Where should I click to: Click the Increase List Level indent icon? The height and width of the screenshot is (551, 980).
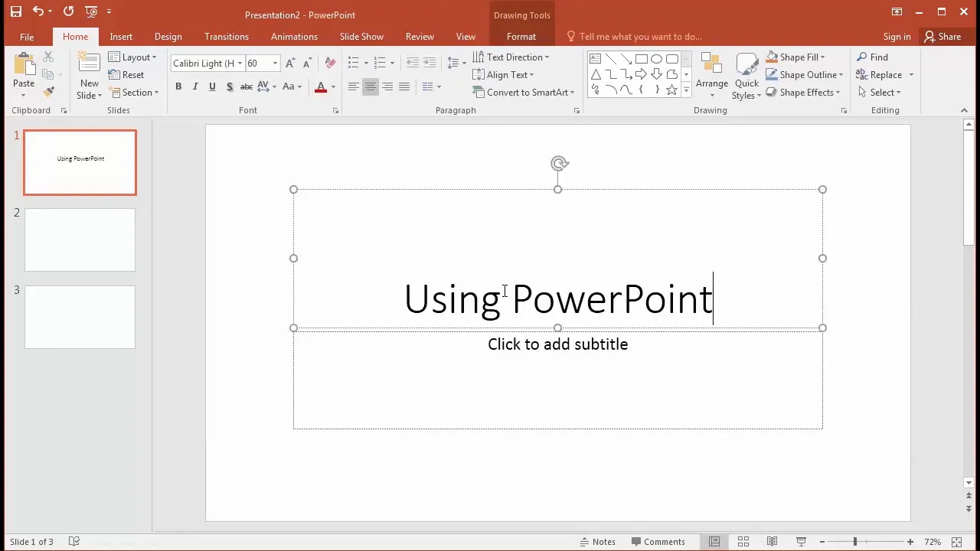(430, 63)
